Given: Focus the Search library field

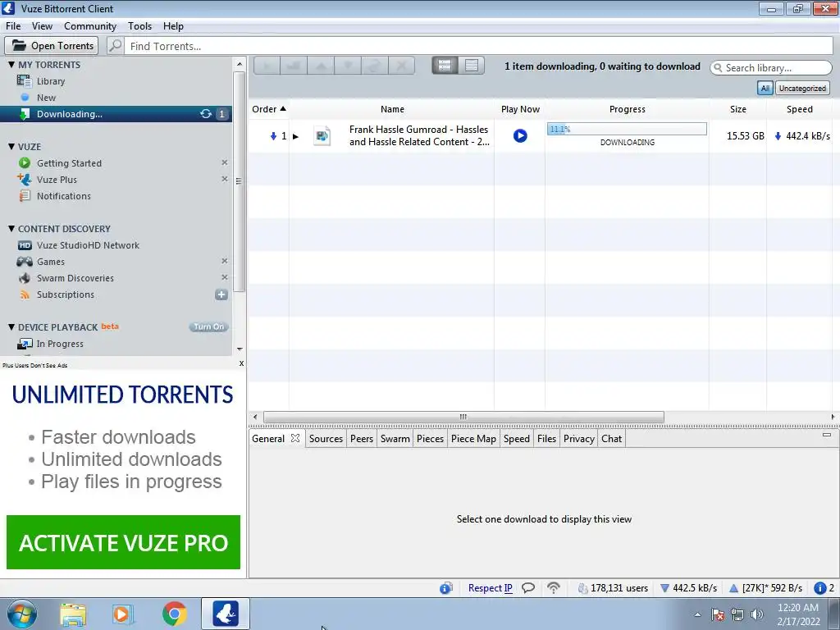Looking at the screenshot, I should click(x=771, y=67).
